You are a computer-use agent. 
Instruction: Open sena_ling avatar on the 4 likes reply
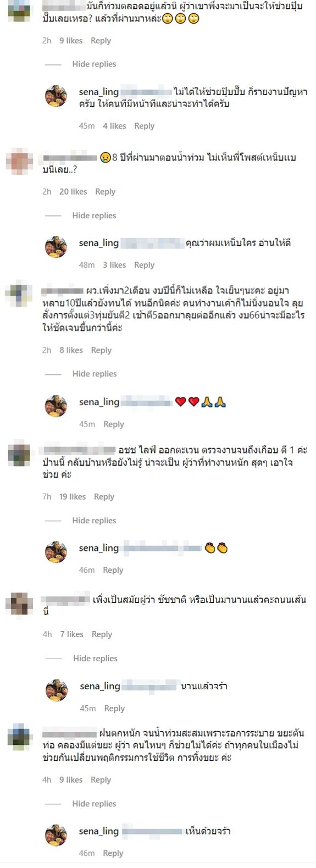click(x=56, y=96)
